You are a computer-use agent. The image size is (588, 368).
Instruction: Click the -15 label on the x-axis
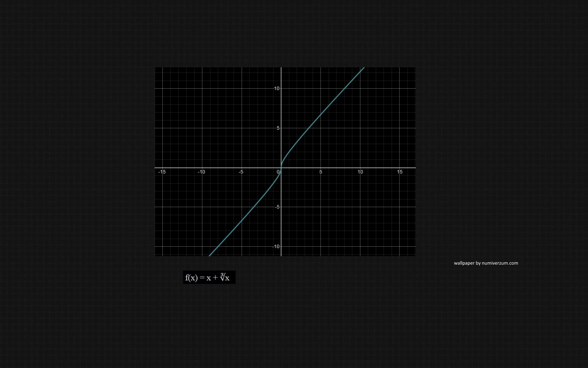click(x=162, y=172)
